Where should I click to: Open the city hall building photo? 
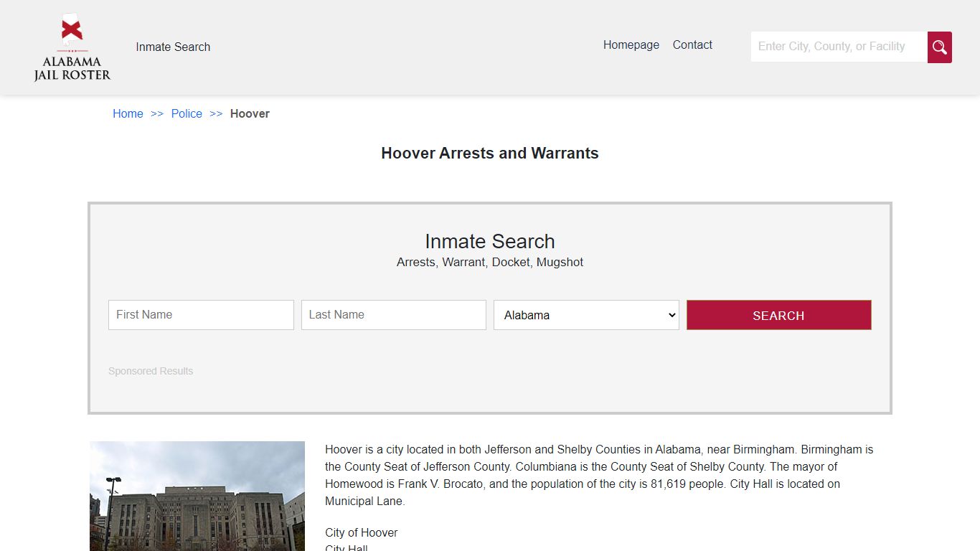click(197, 496)
